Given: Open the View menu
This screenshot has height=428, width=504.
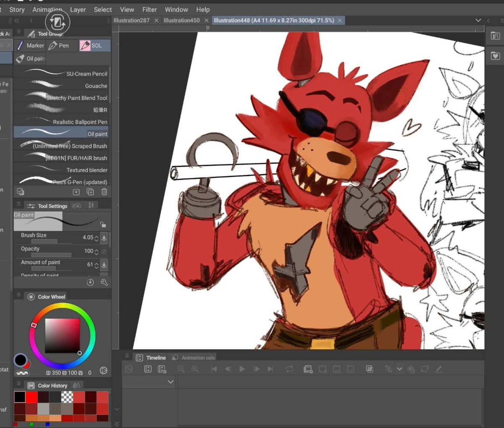Looking at the screenshot, I should pyautogui.click(x=127, y=9).
